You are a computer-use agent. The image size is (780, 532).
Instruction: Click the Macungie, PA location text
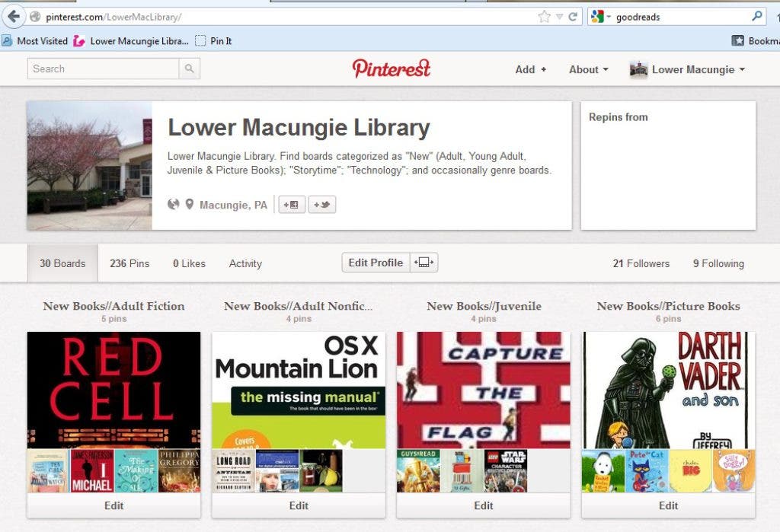coord(233,205)
